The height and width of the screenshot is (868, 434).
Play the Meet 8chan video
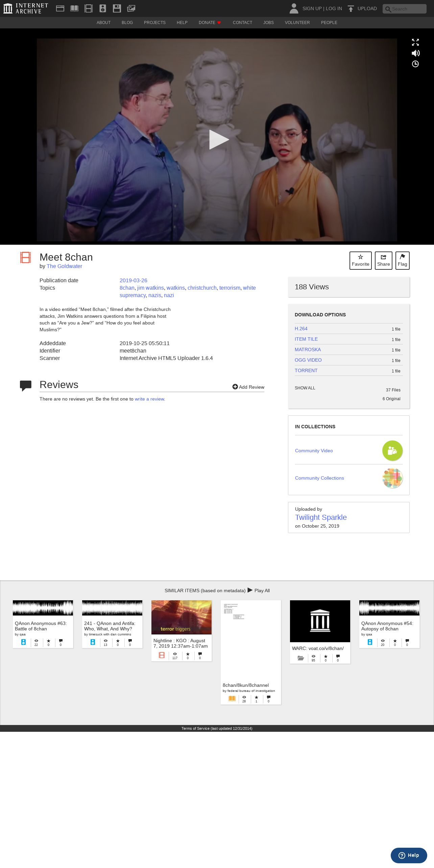tap(218, 140)
